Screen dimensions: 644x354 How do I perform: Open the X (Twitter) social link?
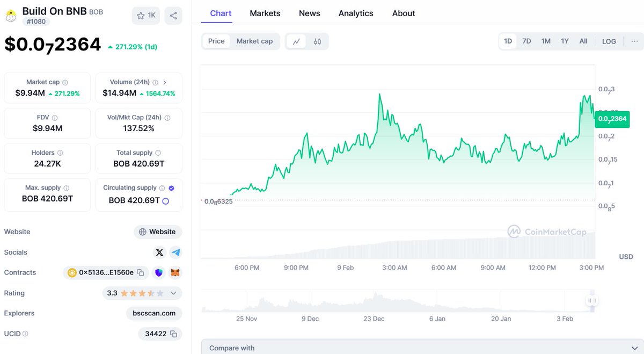[159, 252]
